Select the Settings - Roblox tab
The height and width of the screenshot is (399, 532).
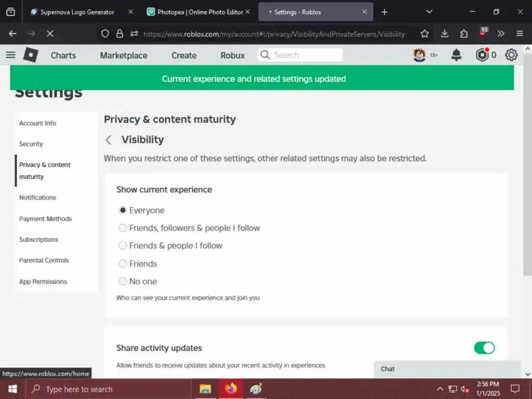click(297, 12)
